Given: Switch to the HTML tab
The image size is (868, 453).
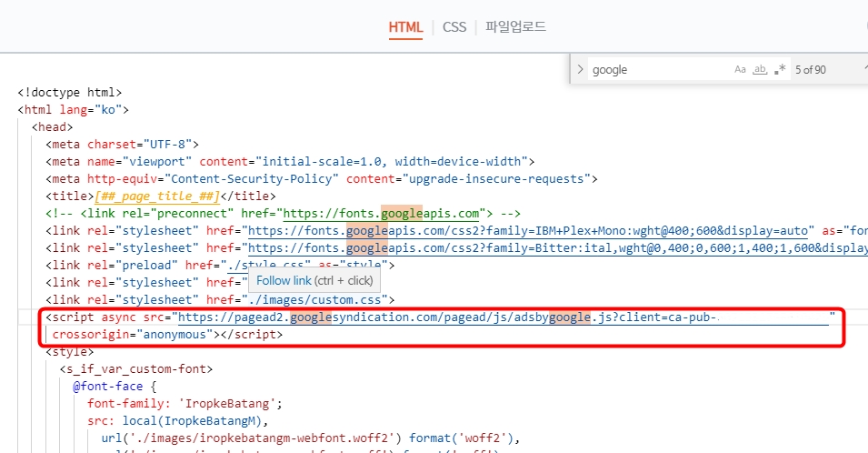Looking at the screenshot, I should click(405, 27).
